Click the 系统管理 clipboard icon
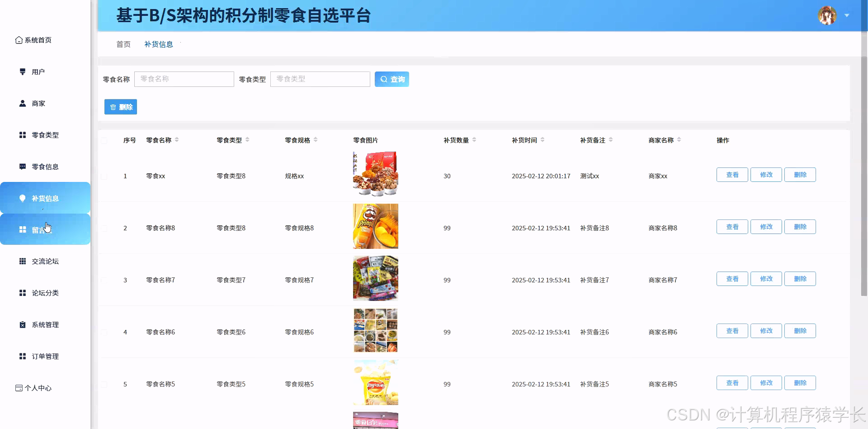868x429 pixels. (x=23, y=324)
